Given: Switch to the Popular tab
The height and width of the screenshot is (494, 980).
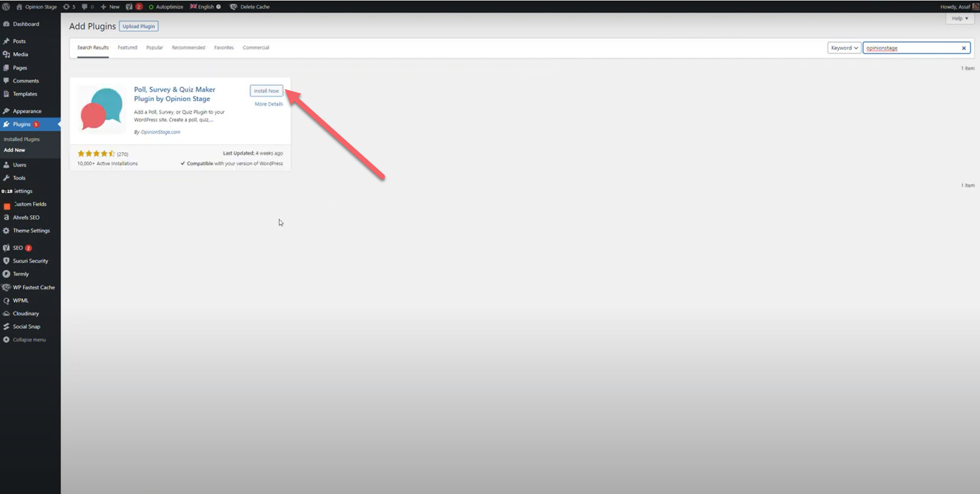Looking at the screenshot, I should click(155, 48).
